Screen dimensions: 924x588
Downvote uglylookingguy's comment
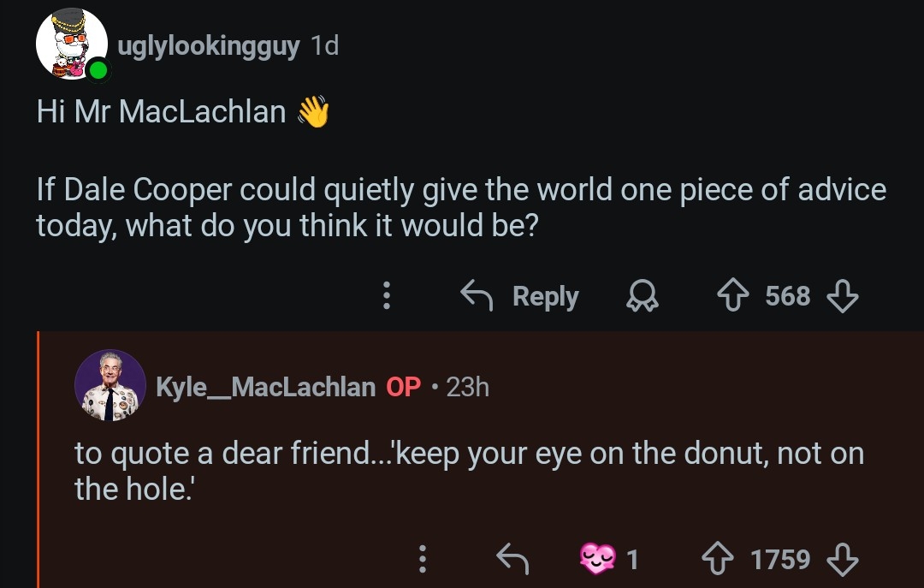pos(842,296)
